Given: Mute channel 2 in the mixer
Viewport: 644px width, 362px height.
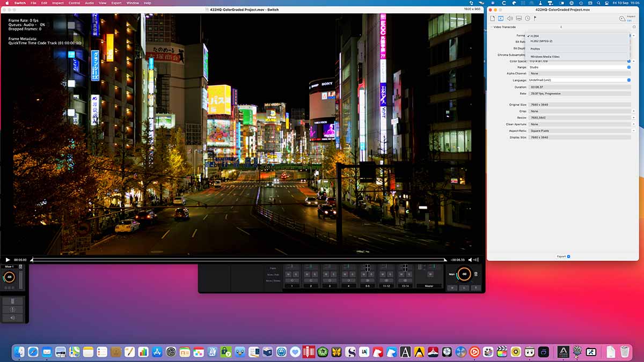Looking at the screenshot, I should tap(307, 274).
